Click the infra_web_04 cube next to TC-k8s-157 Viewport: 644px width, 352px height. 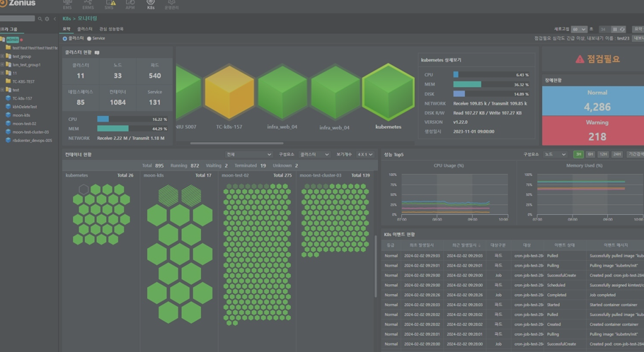[x=282, y=93]
